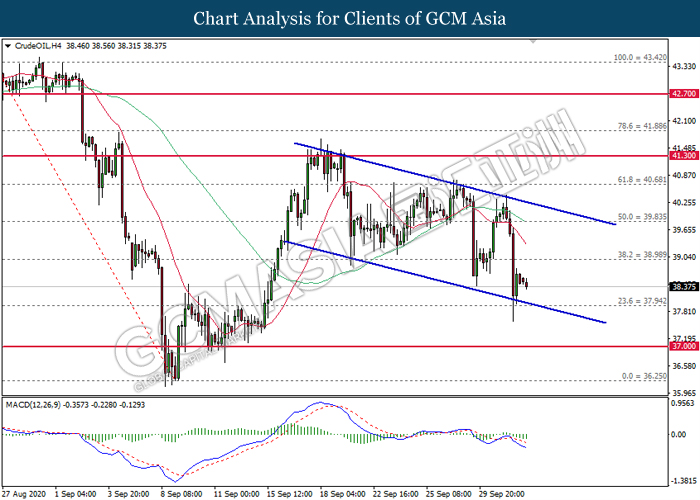The image size is (700, 500).
Task: Select the red 42.700 price level tag
Action: pyautogui.click(x=683, y=93)
